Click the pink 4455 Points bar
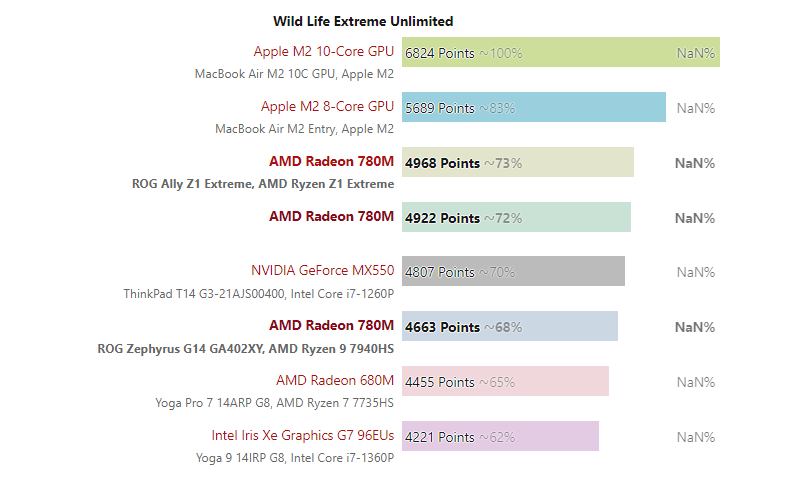Viewport: 793px width, 485px height. (x=505, y=381)
